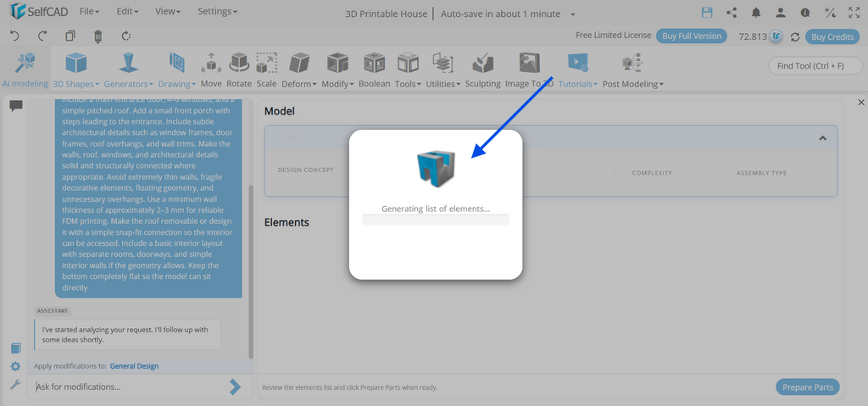Open the user account icon
The width and height of the screenshot is (868, 406).
point(781,13)
